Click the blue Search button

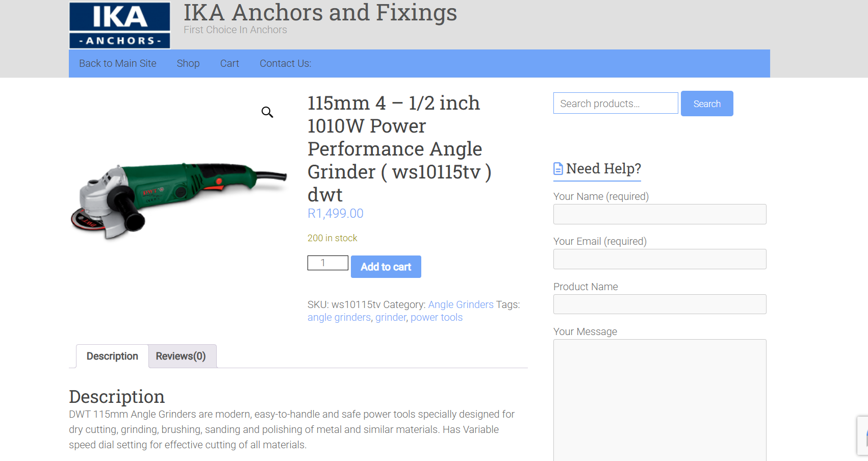707,104
